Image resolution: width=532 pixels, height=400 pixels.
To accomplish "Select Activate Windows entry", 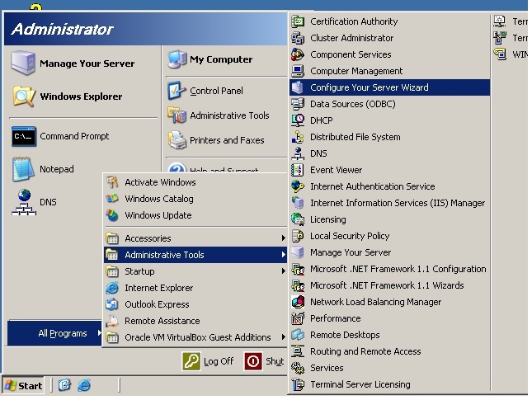I will [195, 182].
